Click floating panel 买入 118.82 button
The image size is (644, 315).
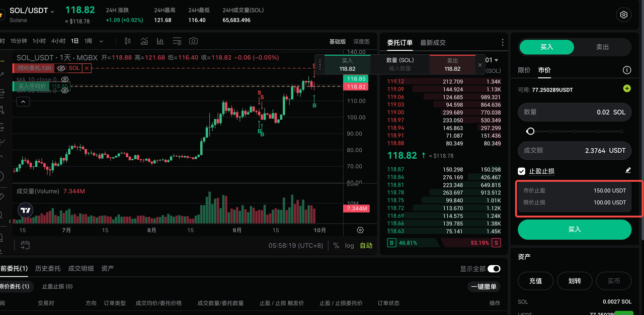click(347, 65)
